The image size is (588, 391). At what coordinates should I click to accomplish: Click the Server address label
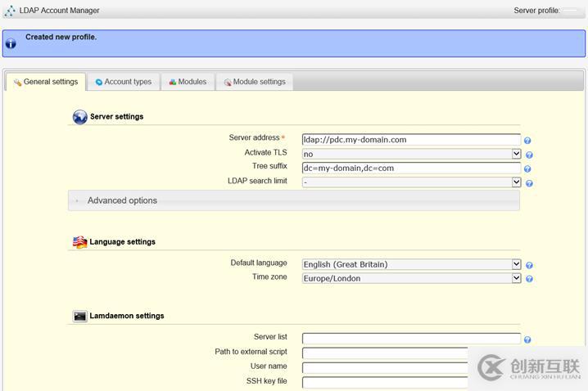[x=254, y=137]
